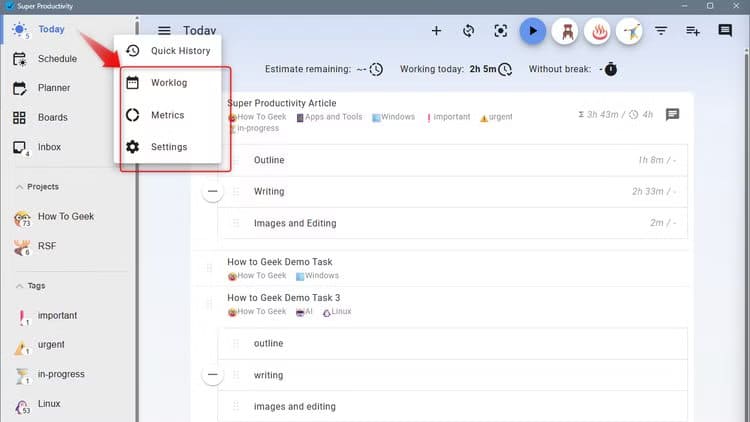Open How to Geek Demo Task 3

(284, 298)
